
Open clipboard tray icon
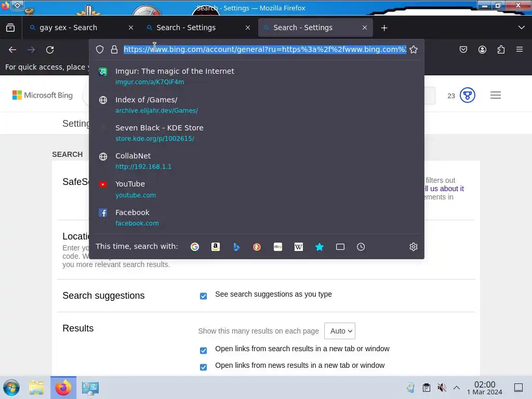tap(426, 388)
